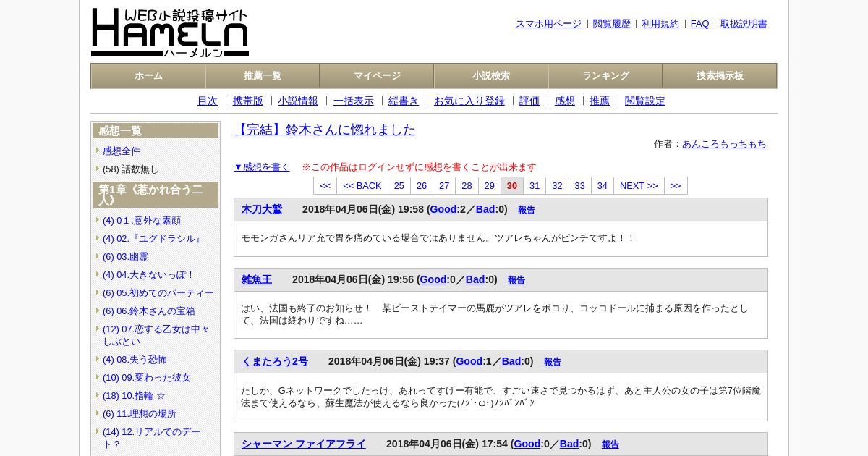Image resolution: width=868 pixels, height=456 pixels.
Task: Go to page 27
Action: (444, 186)
